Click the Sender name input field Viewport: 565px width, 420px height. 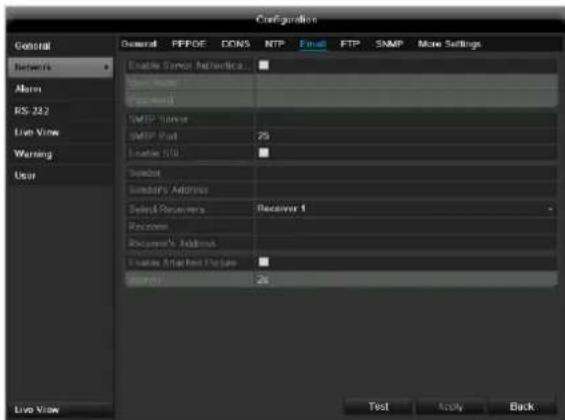tap(405, 173)
